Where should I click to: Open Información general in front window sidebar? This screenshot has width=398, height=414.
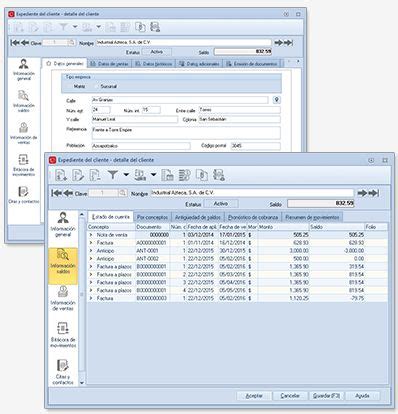pos(63,224)
